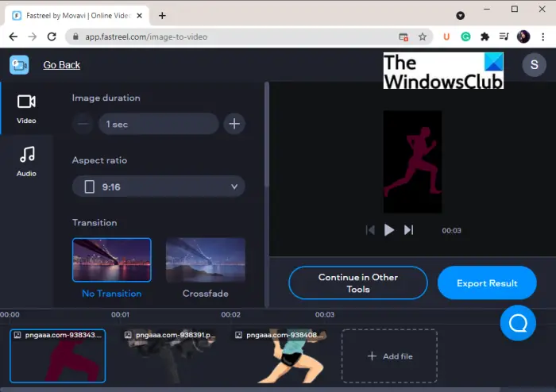The width and height of the screenshot is (556, 392).
Task: Click the Grammarly extension icon
Action: (x=465, y=37)
